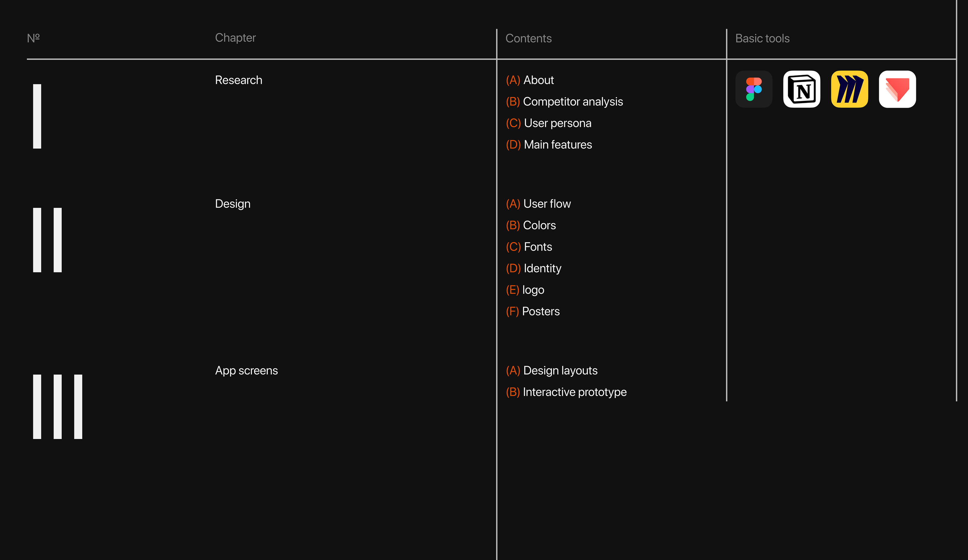Click the Notion app icon
This screenshot has height=560, width=968.
point(802,89)
